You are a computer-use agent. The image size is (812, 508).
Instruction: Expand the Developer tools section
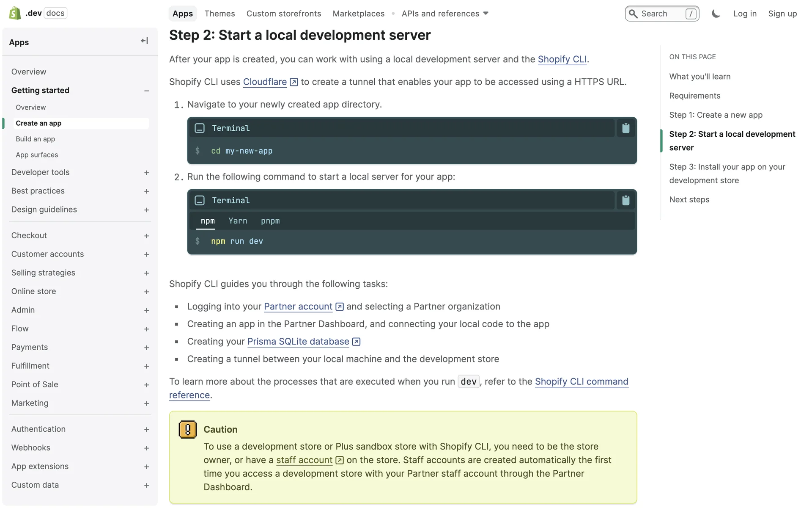tap(146, 173)
